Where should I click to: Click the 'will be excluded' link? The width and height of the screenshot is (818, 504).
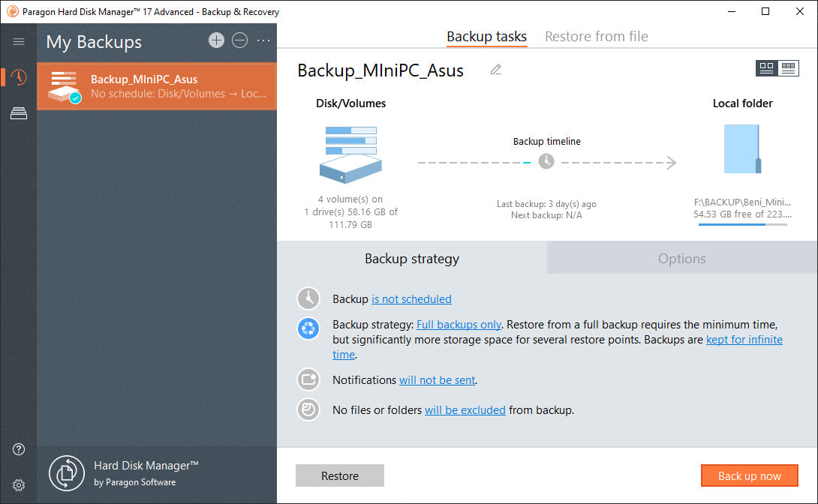click(x=465, y=410)
